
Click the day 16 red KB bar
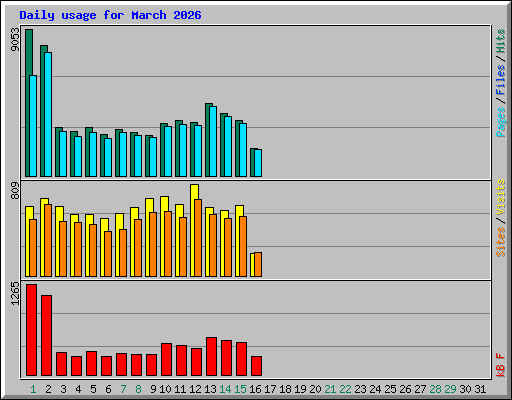pyautogui.click(x=256, y=366)
